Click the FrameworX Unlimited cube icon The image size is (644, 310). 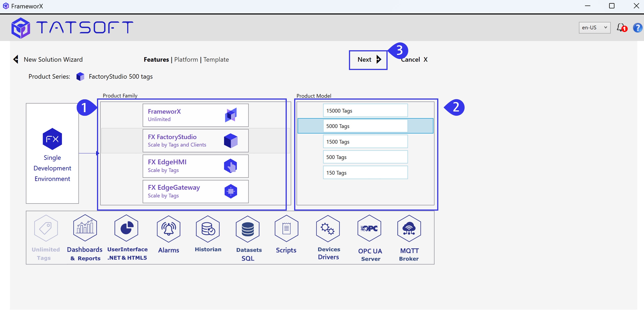tap(231, 115)
